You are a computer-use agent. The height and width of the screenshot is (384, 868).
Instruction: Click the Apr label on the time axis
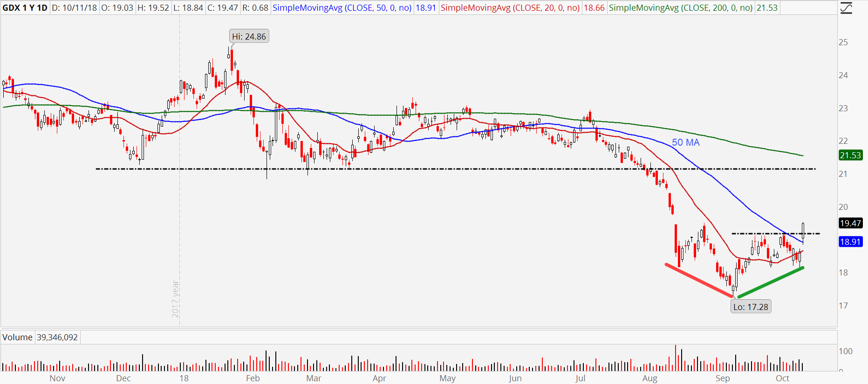(379, 378)
